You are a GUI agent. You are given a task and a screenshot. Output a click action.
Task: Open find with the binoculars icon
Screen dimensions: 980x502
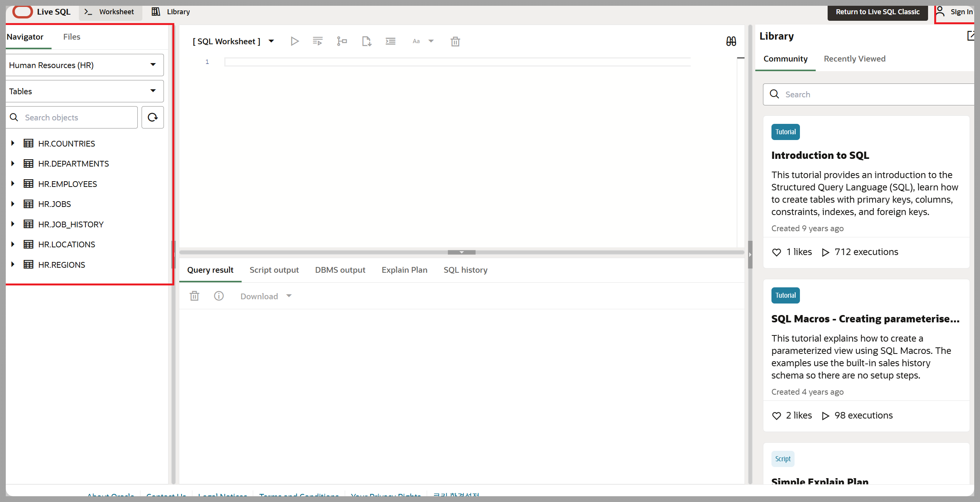[x=731, y=41]
